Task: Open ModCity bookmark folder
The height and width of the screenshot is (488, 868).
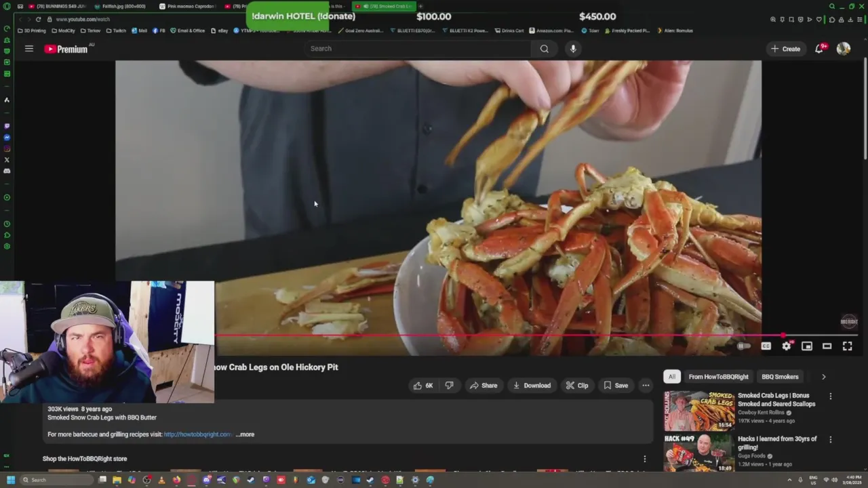Action: 63,30
